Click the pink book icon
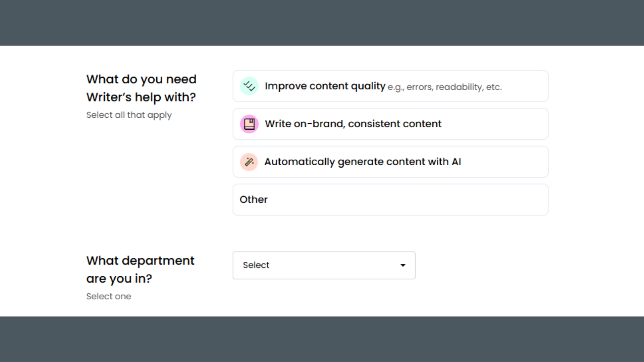Screen dimensions: 644x362 pos(249,124)
